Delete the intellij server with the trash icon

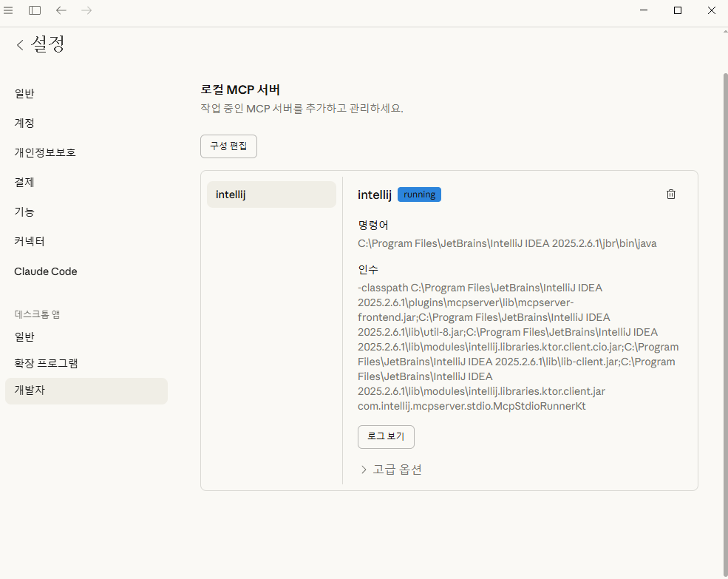(x=671, y=194)
